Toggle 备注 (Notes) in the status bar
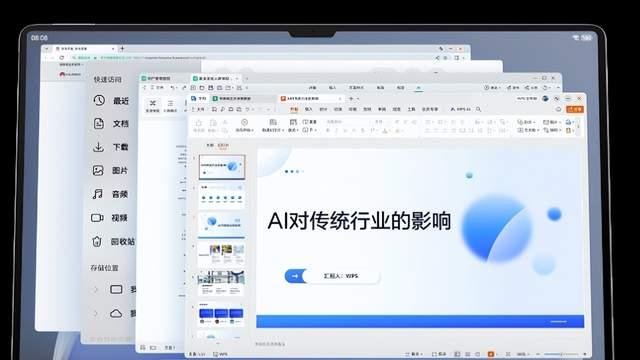The image size is (640, 360). tap(413, 354)
